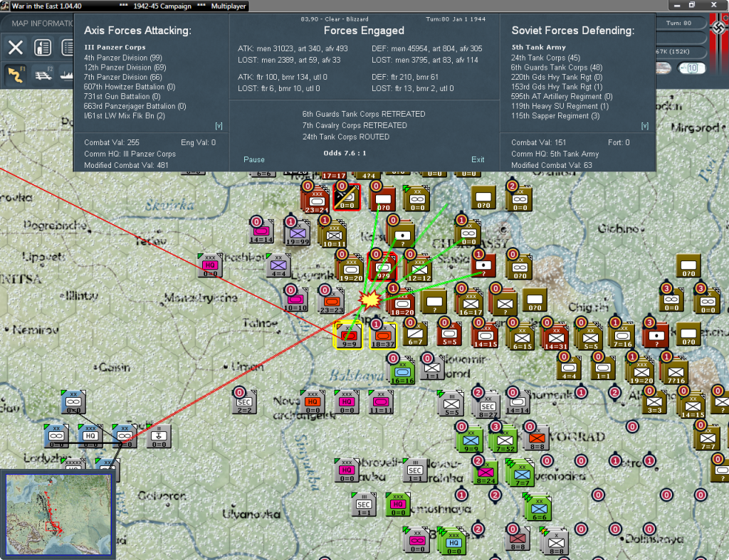Toggle F2 rail movement mode

click(43, 74)
